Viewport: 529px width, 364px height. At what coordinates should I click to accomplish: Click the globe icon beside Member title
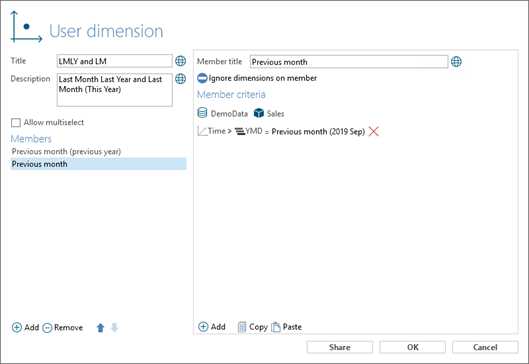[x=456, y=62]
